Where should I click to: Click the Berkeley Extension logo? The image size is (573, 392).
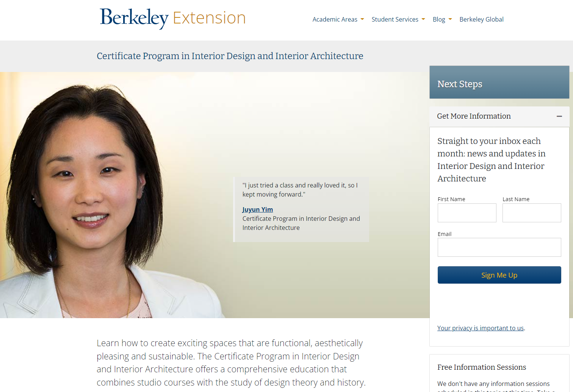pyautogui.click(x=173, y=18)
